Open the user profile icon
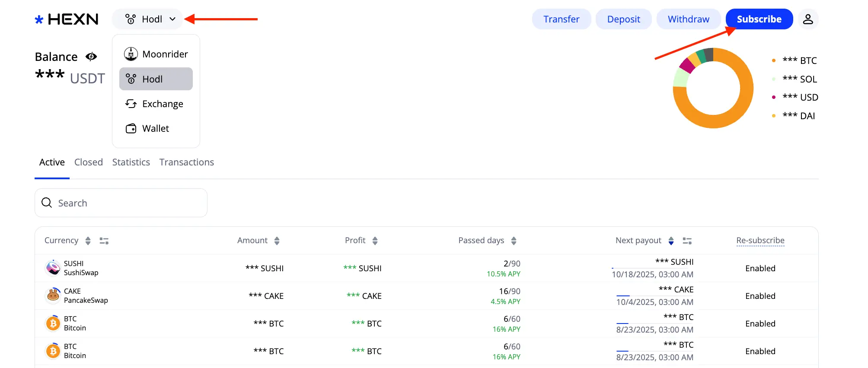868x368 pixels. [x=808, y=19]
